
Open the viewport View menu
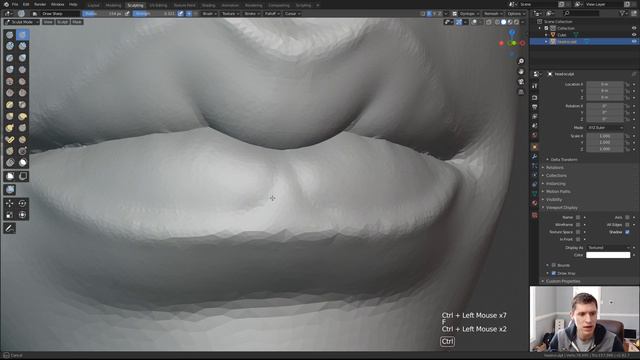(48, 22)
